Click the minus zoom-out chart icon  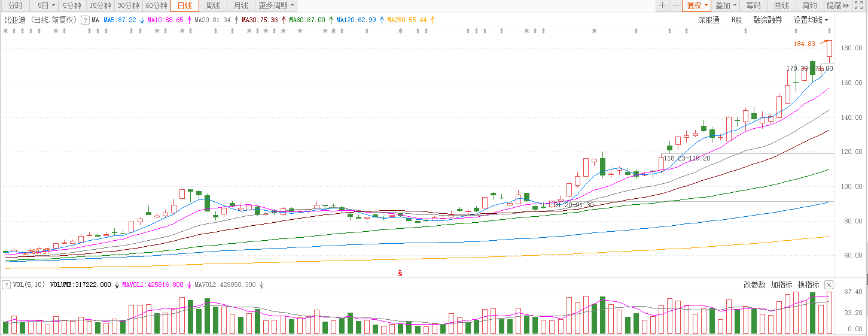pos(675,5)
